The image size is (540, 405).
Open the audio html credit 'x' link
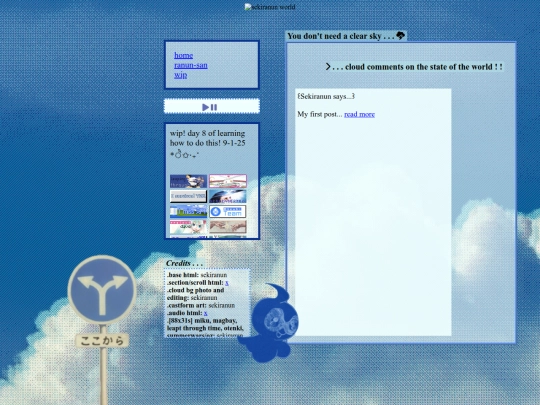206,313
